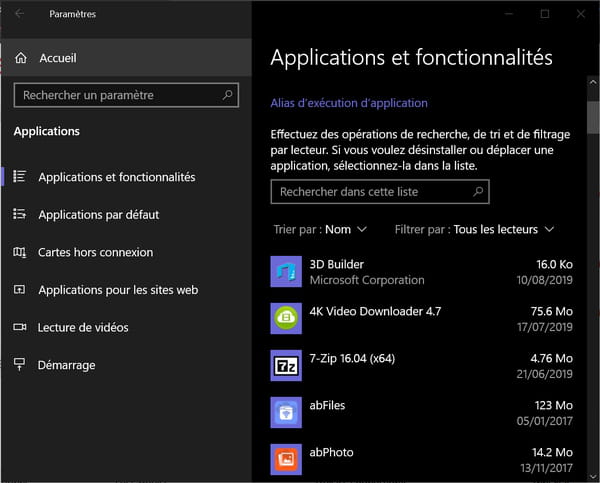Click the Applications section heading in sidebar
Image resolution: width=600 pixels, height=483 pixels.
(47, 131)
